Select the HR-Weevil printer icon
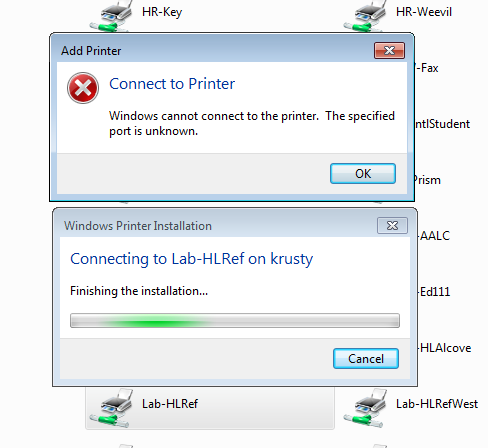Viewport: 488px width, 448px height. coord(367,15)
